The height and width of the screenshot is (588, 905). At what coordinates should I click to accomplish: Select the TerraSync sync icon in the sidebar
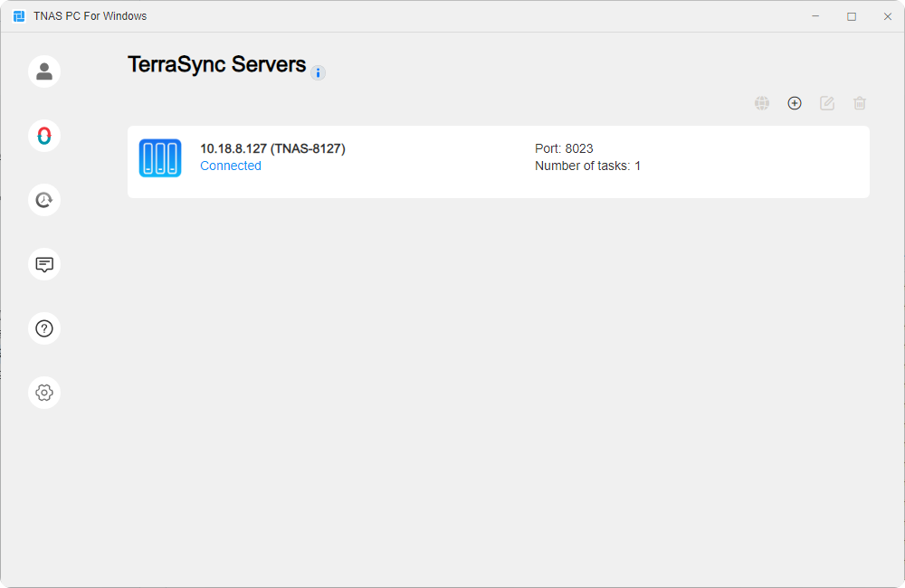(x=43, y=135)
